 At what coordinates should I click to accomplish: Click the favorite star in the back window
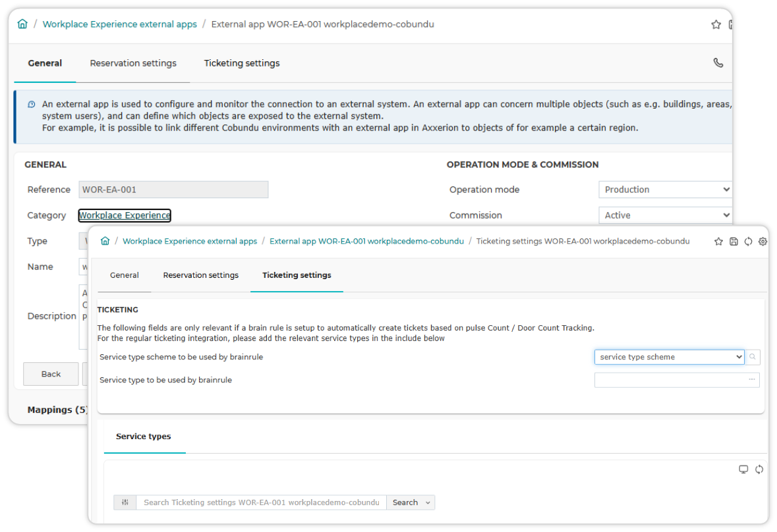pyautogui.click(x=716, y=24)
